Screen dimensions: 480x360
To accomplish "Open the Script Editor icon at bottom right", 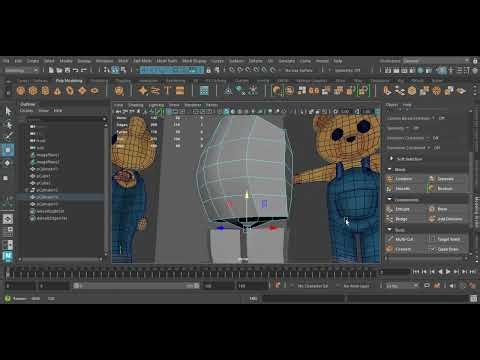I will (x=474, y=299).
